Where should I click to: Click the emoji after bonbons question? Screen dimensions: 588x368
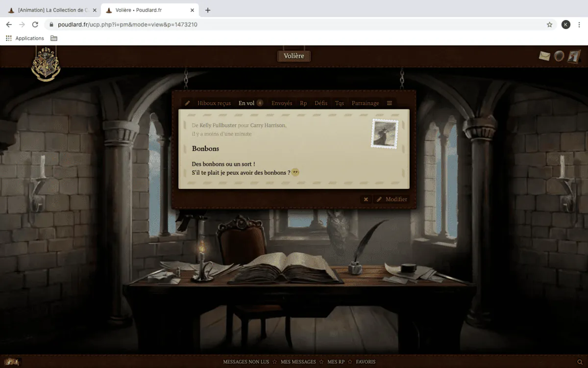(295, 172)
